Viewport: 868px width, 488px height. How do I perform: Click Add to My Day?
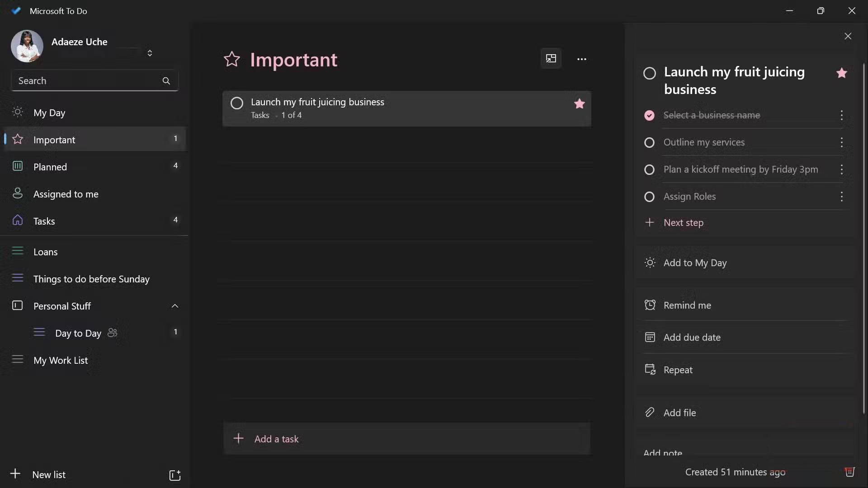pos(696,263)
